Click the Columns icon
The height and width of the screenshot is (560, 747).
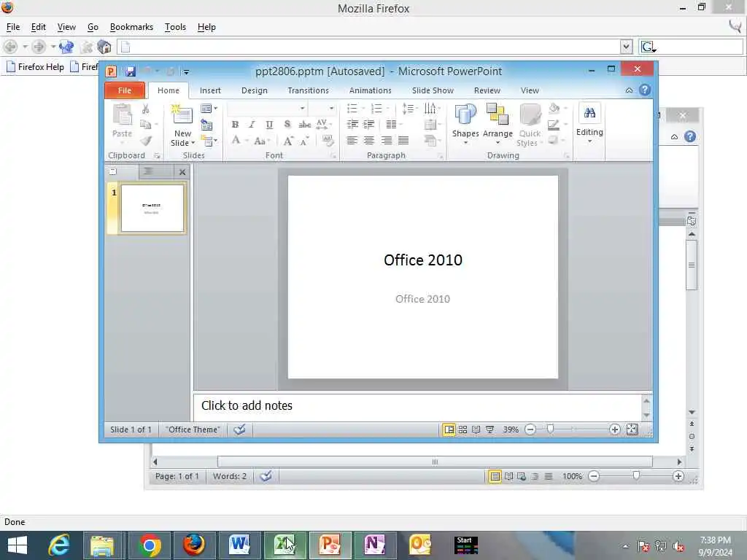pyautogui.click(x=392, y=125)
